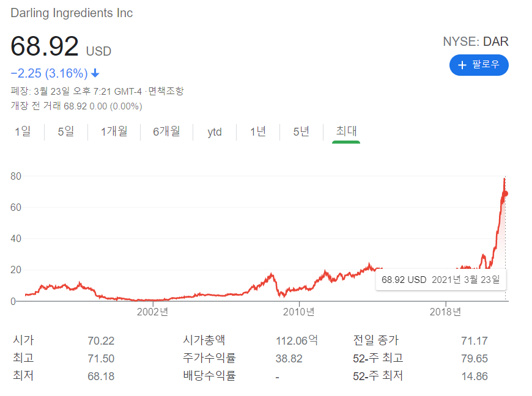This screenshot has height=396, width=532.
Task: Select the 5년 time range
Action: (x=300, y=131)
